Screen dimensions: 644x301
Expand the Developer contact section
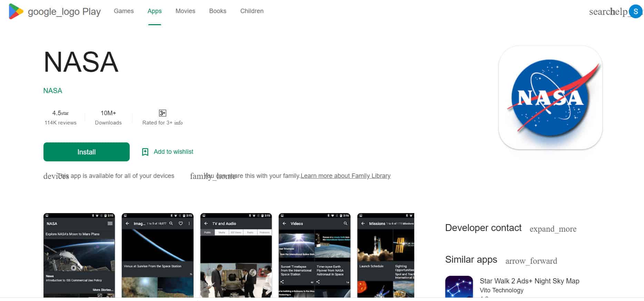click(x=553, y=229)
